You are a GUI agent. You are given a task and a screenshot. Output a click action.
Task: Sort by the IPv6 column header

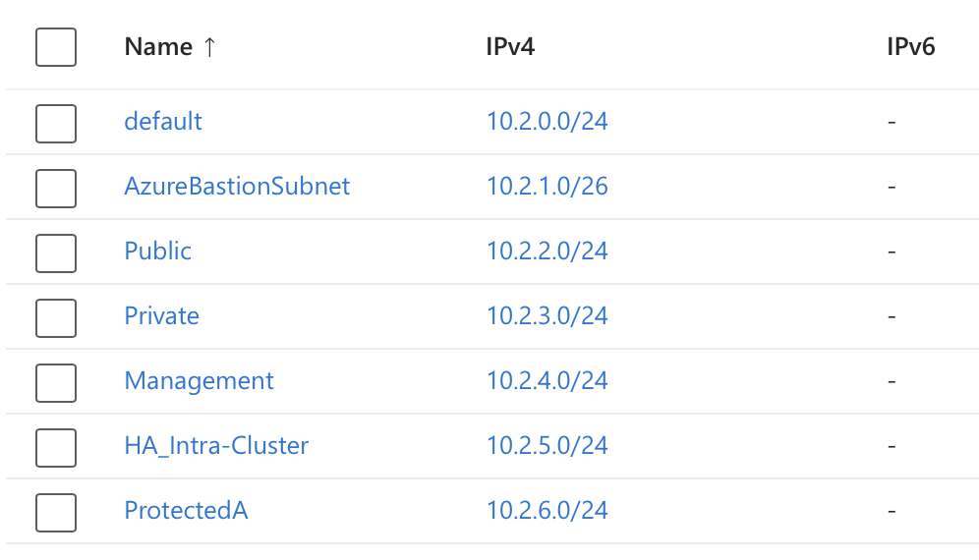(x=911, y=47)
